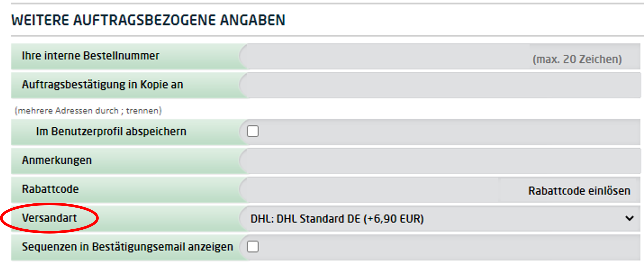Tick the Sequenzen in Bestätigungsemail anzeigen checkbox
This screenshot has height=265, width=644.
pyautogui.click(x=253, y=247)
